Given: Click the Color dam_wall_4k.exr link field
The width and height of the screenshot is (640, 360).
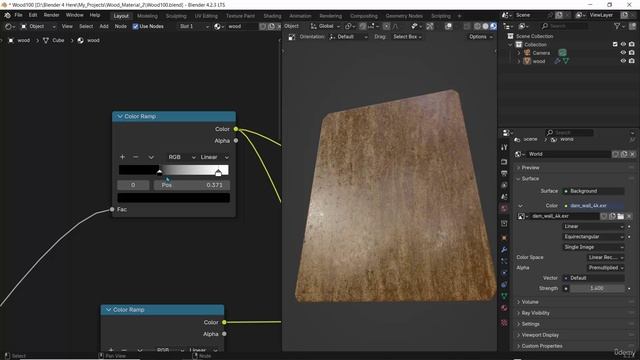Looking at the screenshot, I should 593,206.
